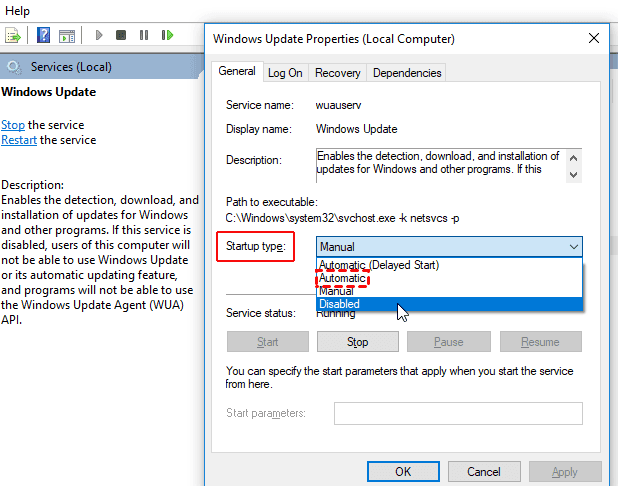Click the Restart Service icon in toolbar

click(x=168, y=35)
